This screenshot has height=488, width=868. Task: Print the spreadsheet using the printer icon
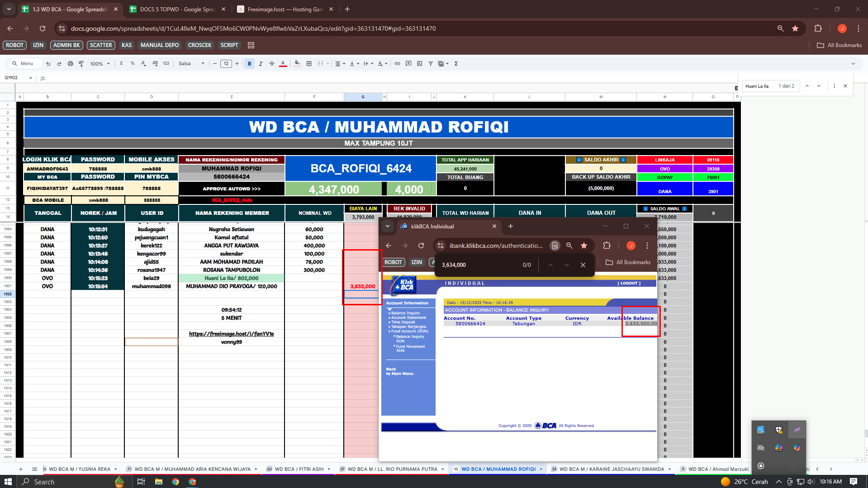point(70,64)
